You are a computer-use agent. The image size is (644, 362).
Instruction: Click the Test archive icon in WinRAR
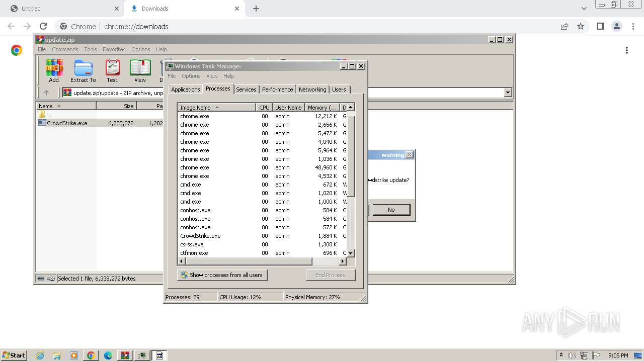112,71
